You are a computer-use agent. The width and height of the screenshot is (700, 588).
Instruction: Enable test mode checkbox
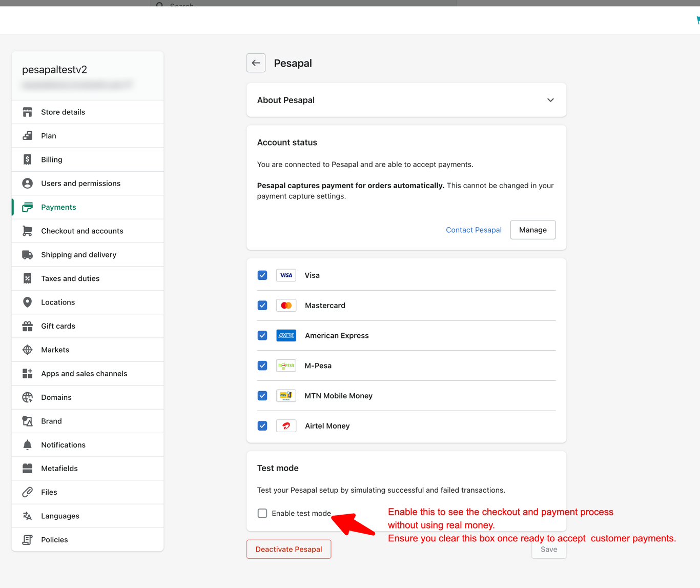262,513
